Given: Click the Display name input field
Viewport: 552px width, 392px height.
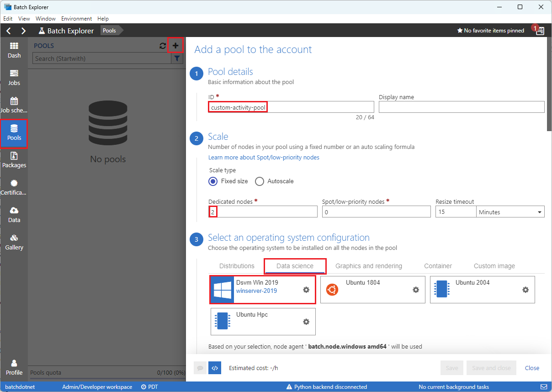Looking at the screenshot, I should 462,106.
